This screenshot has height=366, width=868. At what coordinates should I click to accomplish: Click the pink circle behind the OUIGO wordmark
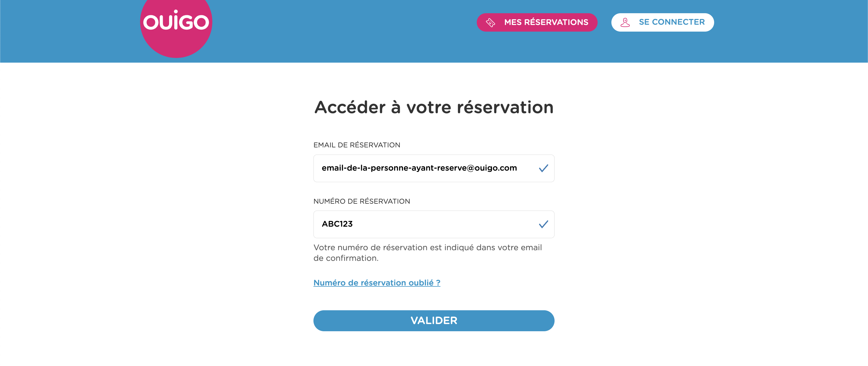coord(176,44)
